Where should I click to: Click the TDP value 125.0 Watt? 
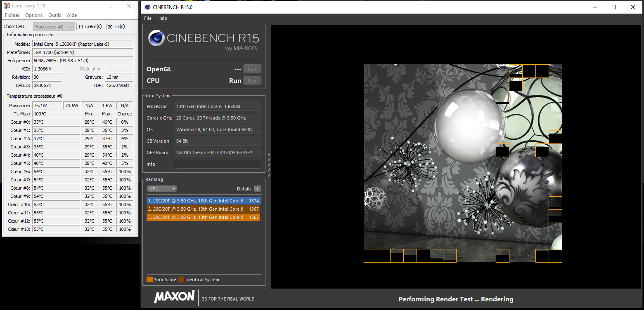click(x=119, y=85)
